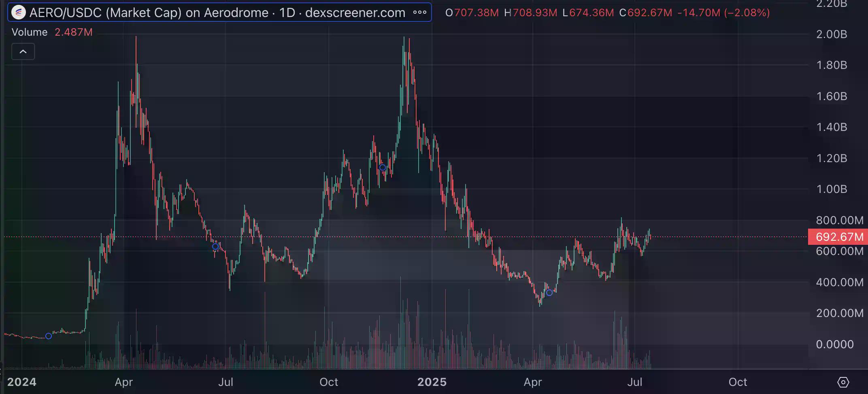This screenshot has width=868, height=394.
Task: Click the 2.00B price axis label
Action: pyautogui.click(x=832, y=34)
